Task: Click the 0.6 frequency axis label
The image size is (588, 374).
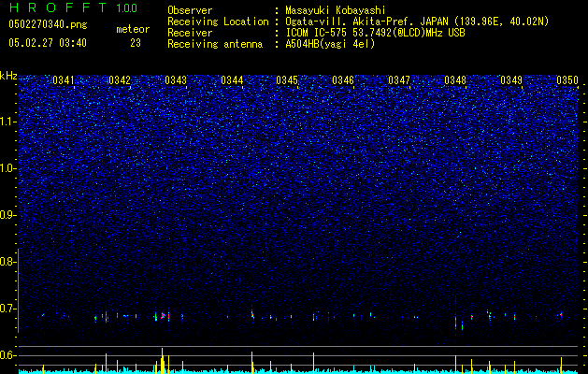Action: tap(7, 355)
